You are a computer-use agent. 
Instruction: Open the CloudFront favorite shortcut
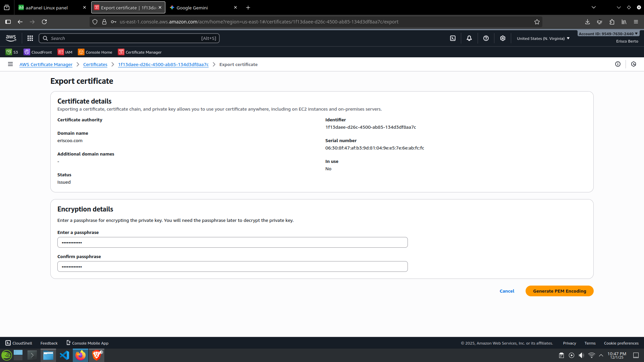[x=38, y=52]
